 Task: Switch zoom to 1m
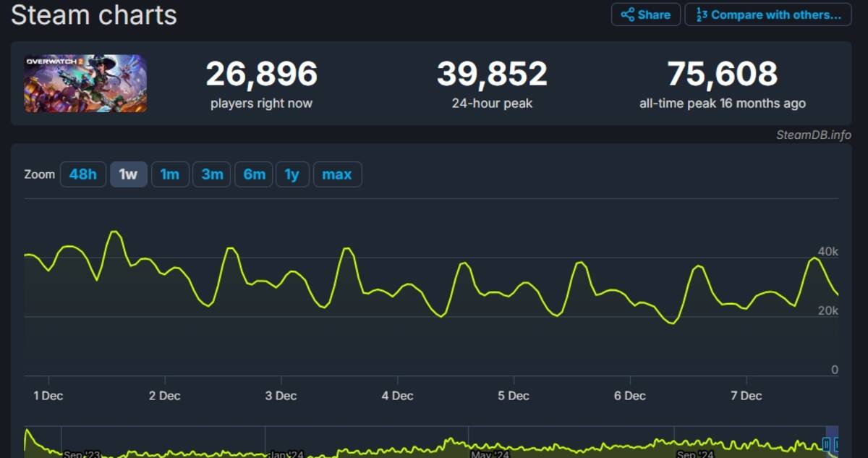point(170,174)
